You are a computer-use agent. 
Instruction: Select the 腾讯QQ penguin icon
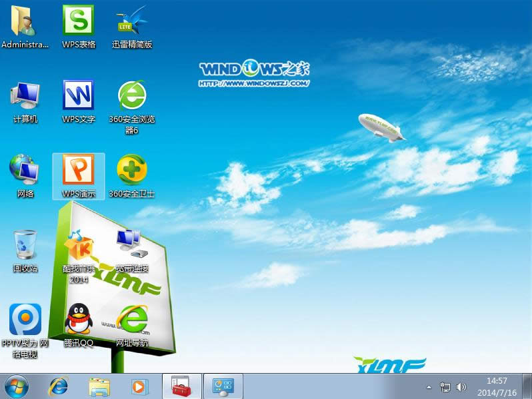[79, 320]
